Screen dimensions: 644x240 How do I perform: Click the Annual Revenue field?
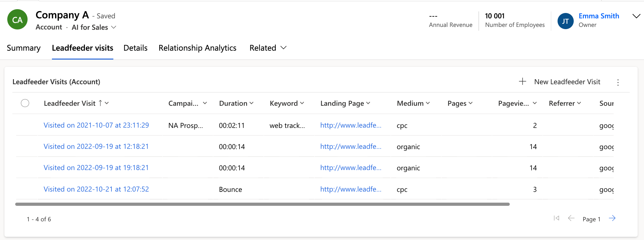451,20
